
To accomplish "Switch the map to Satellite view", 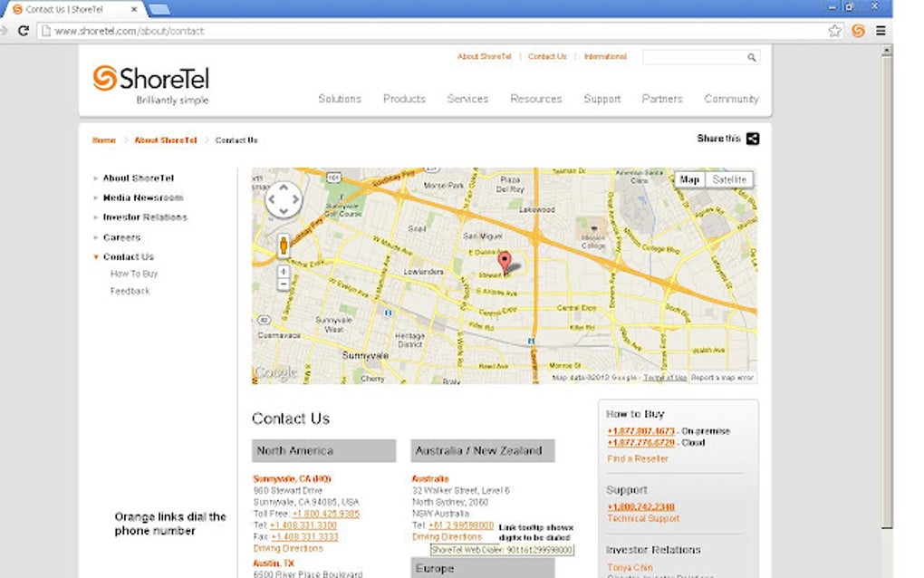I will pyautogui.click(x=730, y=179).
